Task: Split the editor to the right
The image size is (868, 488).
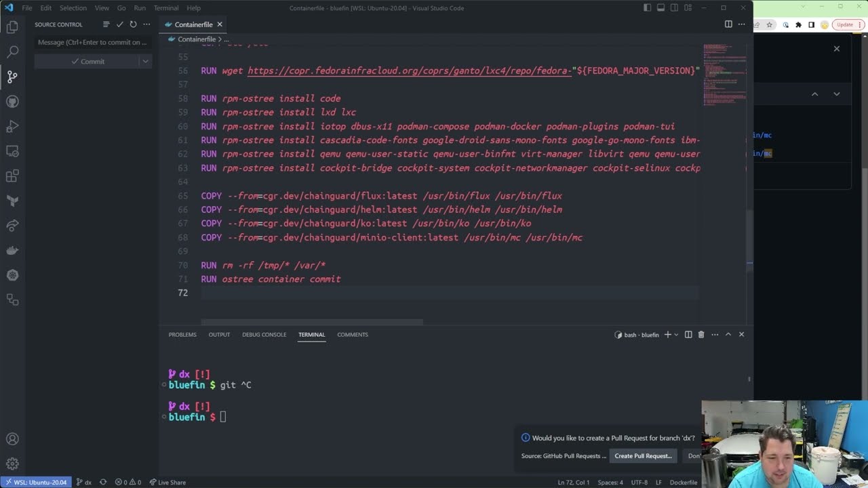Action: tap(728, 24)
